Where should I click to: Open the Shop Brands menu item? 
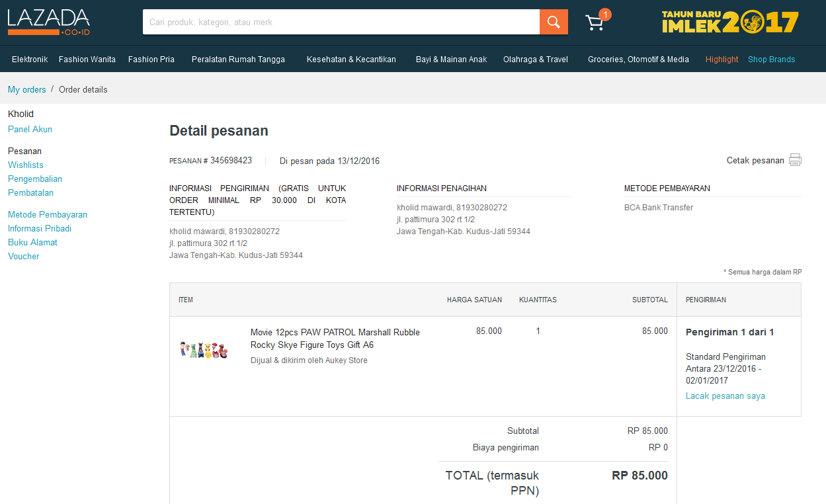[771, 60]
